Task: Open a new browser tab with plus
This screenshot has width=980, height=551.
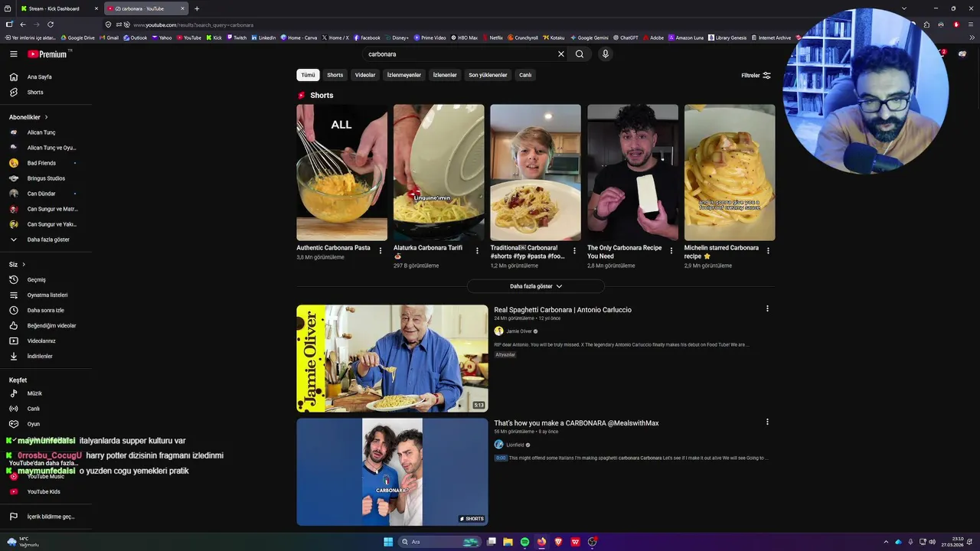Action: [x=197, y=8]
